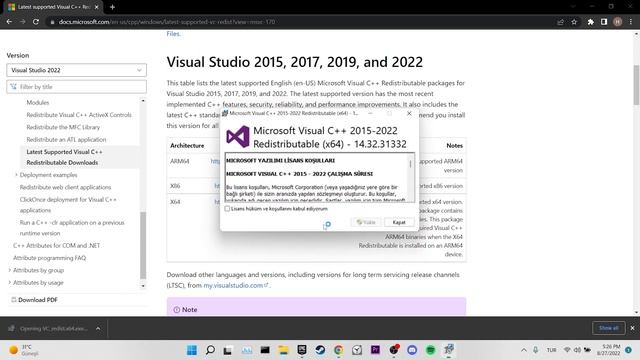Open the clock and date on the taskbar
Image resolution: width=640 pixels, height=360 pixels.
pyautogui.click(x=610, y=350)
